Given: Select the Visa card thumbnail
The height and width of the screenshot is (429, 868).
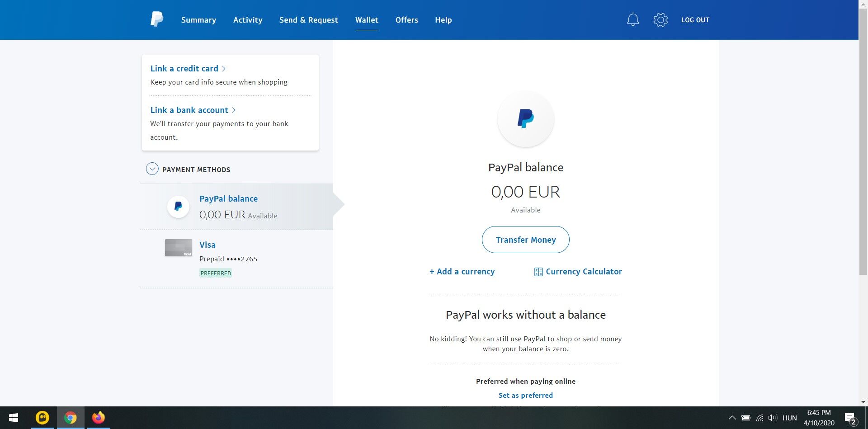Looking at the screenshot, I should coord(179,248).
